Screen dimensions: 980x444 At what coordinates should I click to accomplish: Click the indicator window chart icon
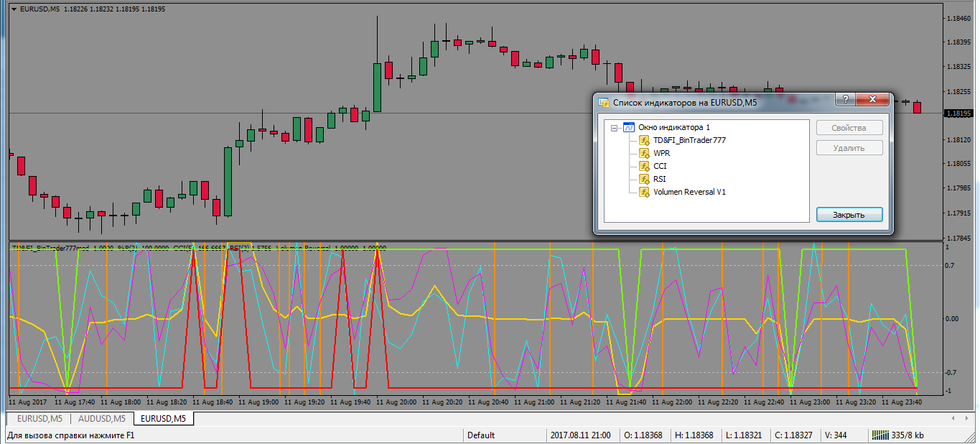(628, 128)
